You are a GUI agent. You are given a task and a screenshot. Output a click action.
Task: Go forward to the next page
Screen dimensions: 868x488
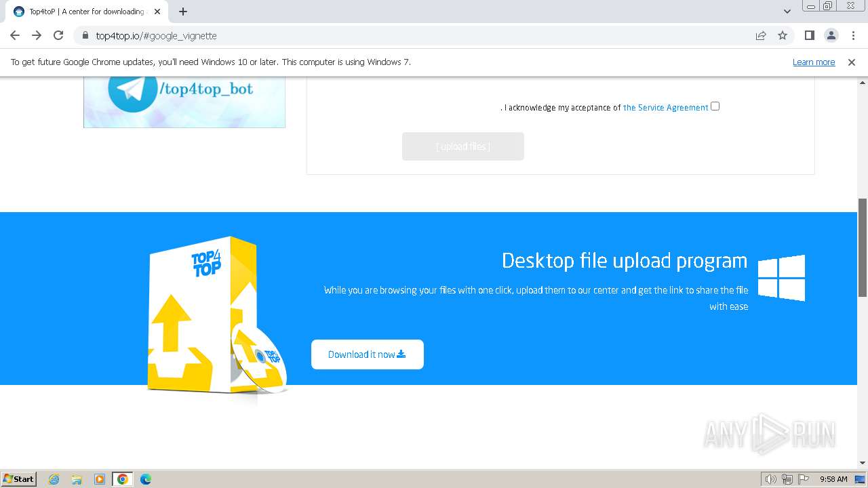pos(37,35)
